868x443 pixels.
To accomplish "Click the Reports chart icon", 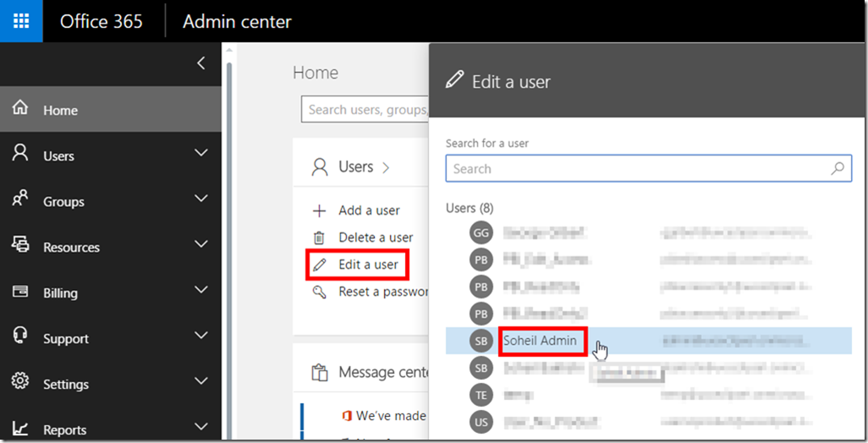I will [x=20, y=428].
